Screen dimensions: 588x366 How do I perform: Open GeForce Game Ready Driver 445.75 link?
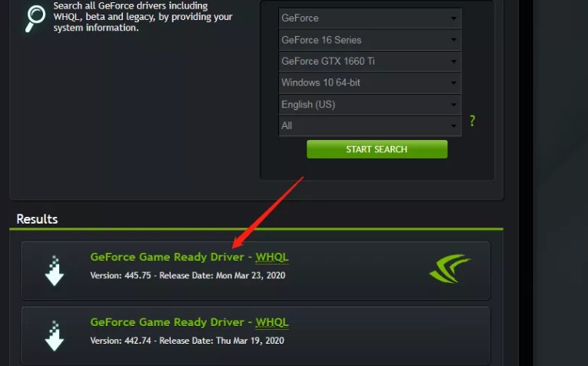pyautogui.click(x=168, y=258)
